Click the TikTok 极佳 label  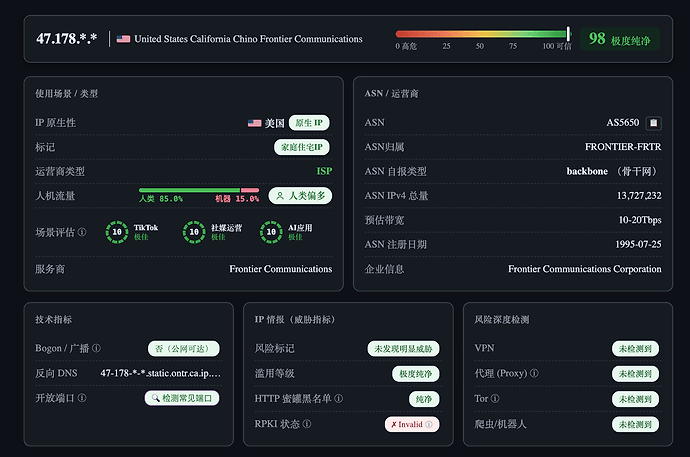click(141, 237)
